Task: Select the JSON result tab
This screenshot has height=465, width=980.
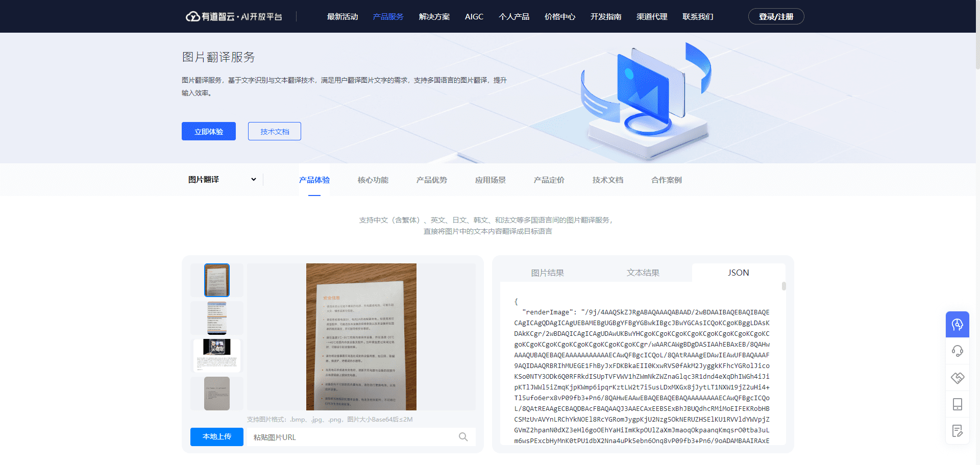Action: [x=739, y=273]
